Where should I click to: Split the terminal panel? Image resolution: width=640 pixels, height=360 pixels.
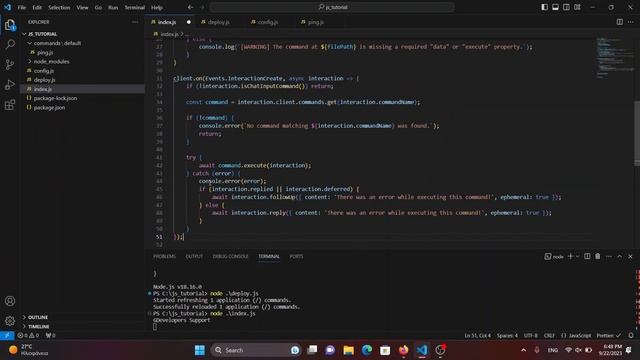click(x=587, y=256)
